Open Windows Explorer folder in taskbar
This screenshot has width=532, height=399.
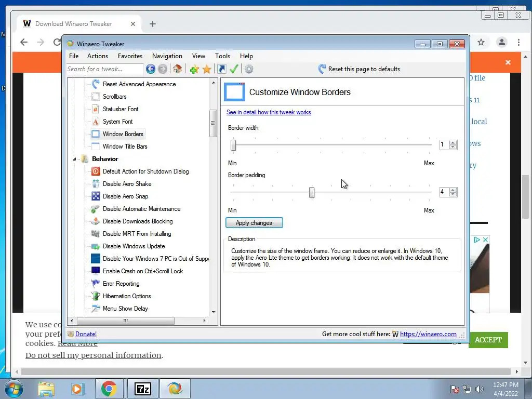click(46, 389)
